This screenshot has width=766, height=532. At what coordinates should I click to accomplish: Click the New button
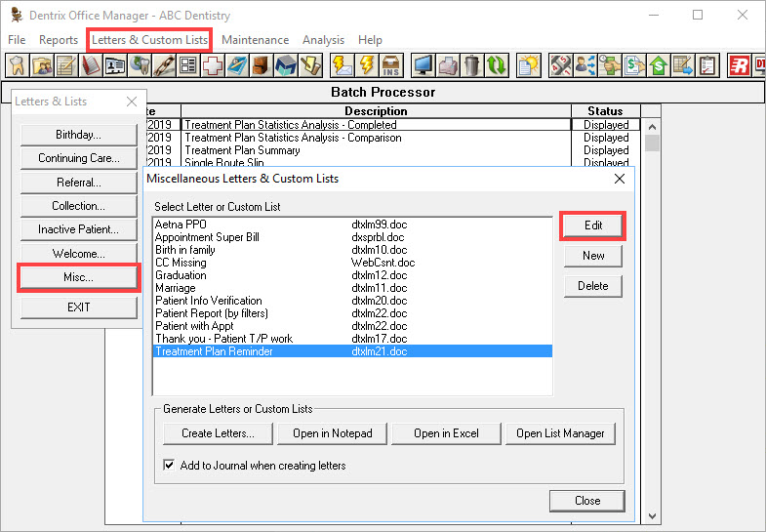(593, 256)
